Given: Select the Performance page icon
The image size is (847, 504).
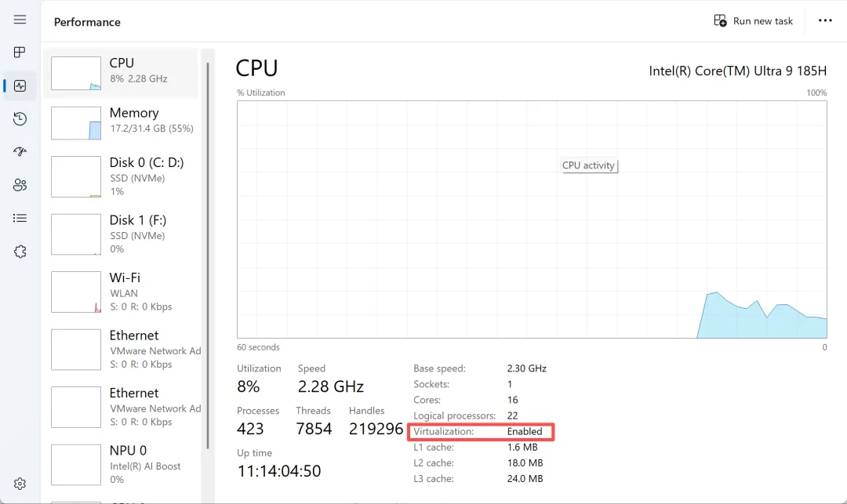Looking at the screenshot, I should point(20,85).
